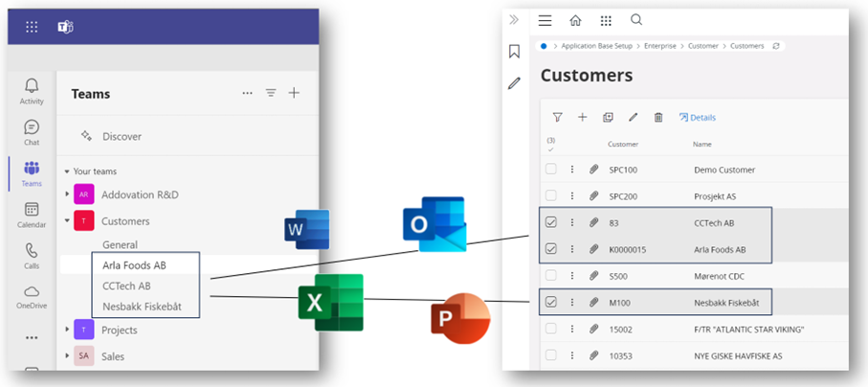Click the Details link in the toolbar

(698, 118)
